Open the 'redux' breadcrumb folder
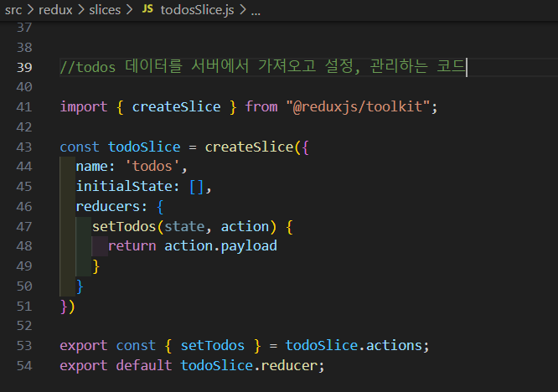The image size is (558, 392). click(55, 10)
